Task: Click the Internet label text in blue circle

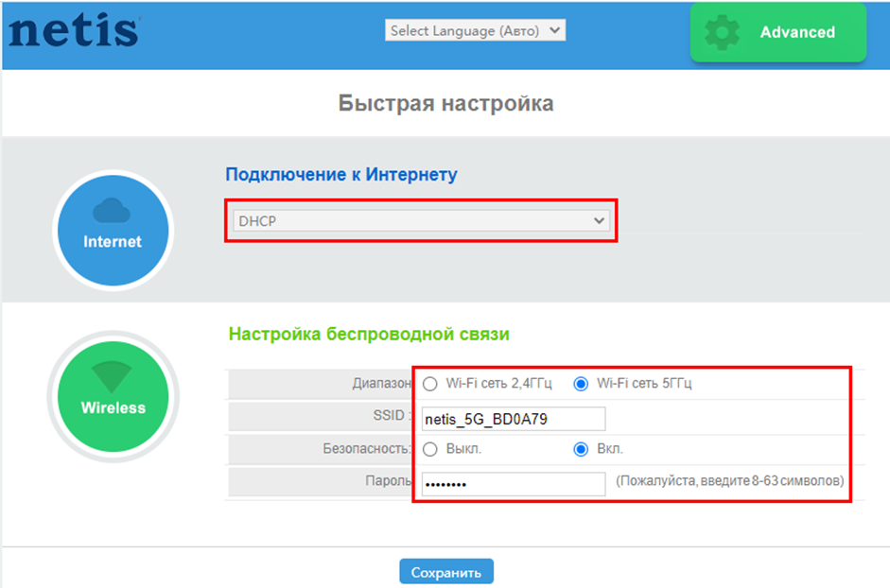Action: click(x=112, y=242)
